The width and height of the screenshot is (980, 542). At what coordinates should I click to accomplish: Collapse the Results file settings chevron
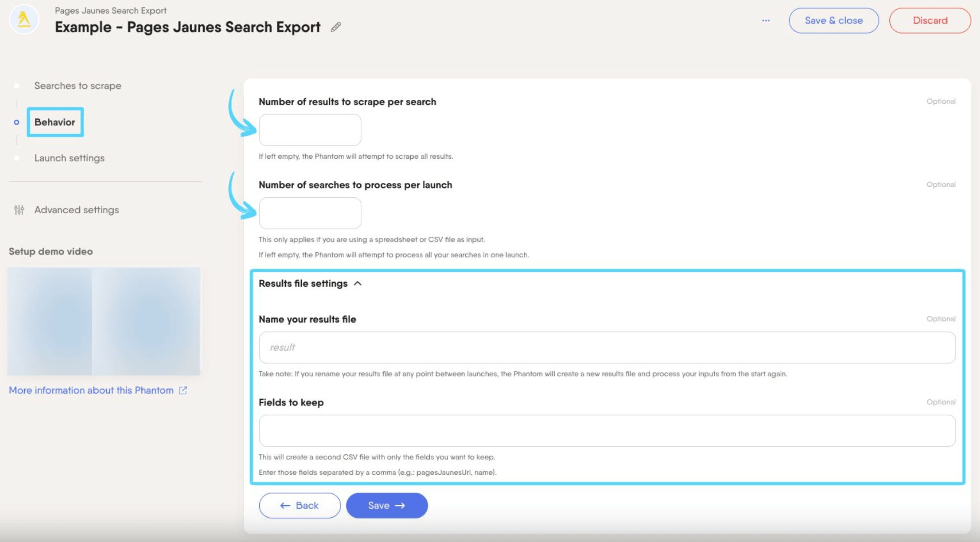pyautogui.click(x=358, y=284)
